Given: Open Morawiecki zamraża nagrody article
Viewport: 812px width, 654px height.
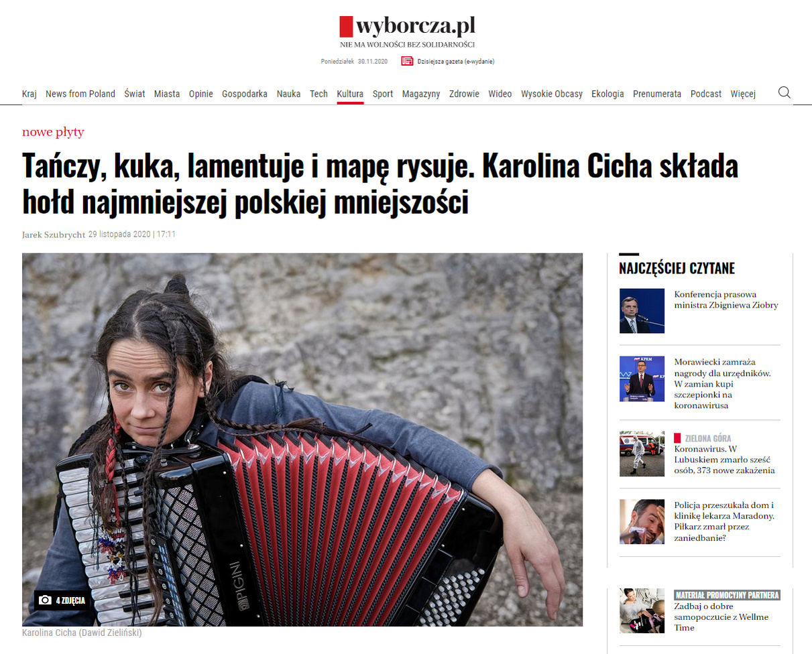Looking at the screenshot, I should coord(722,384).
